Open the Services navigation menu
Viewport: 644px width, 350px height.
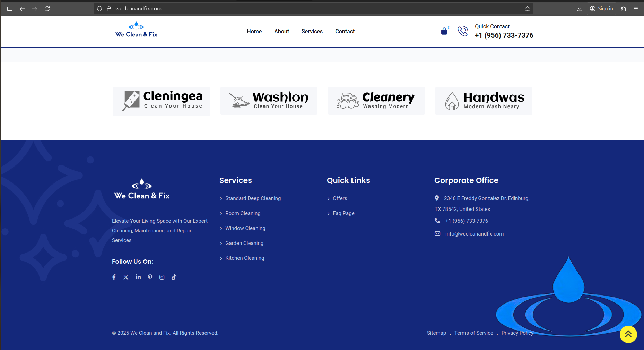tap(312, 31)
